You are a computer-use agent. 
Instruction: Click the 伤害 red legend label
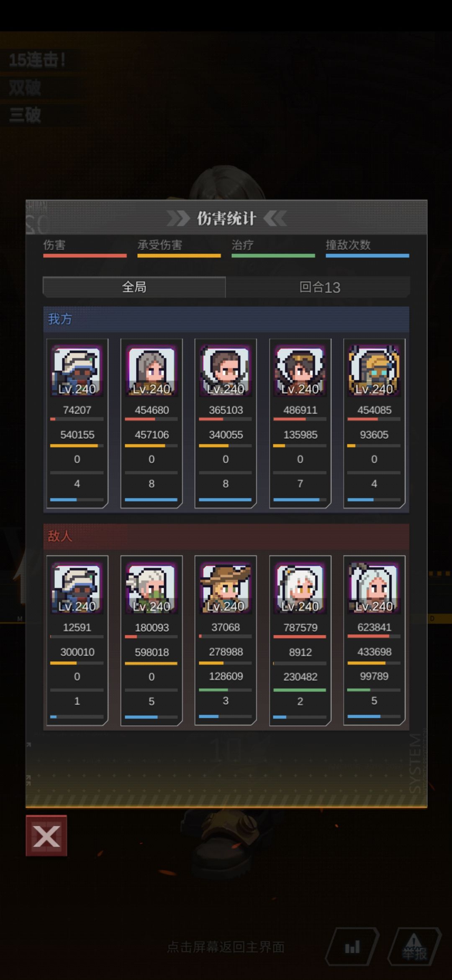[x=54, y=245]
